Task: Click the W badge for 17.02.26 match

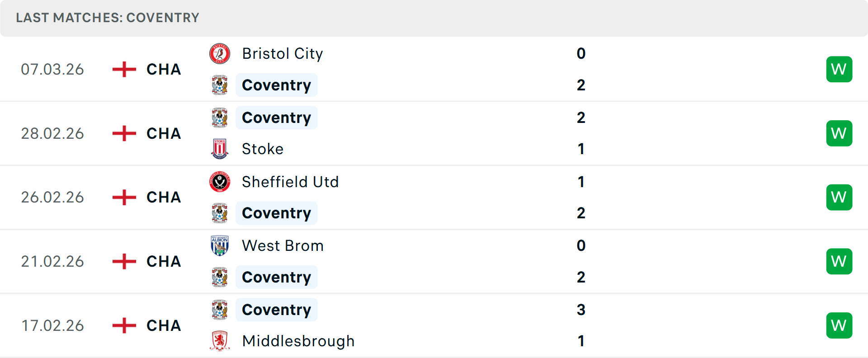Action: pyautogui.click(x=839, y=325)
